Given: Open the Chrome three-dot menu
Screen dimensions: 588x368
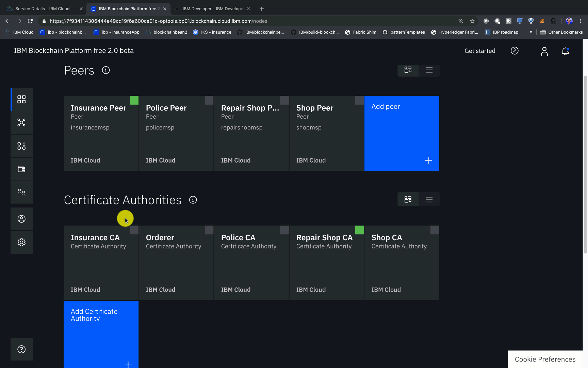Looking at the screenshot, I should (x=581, y=21).
